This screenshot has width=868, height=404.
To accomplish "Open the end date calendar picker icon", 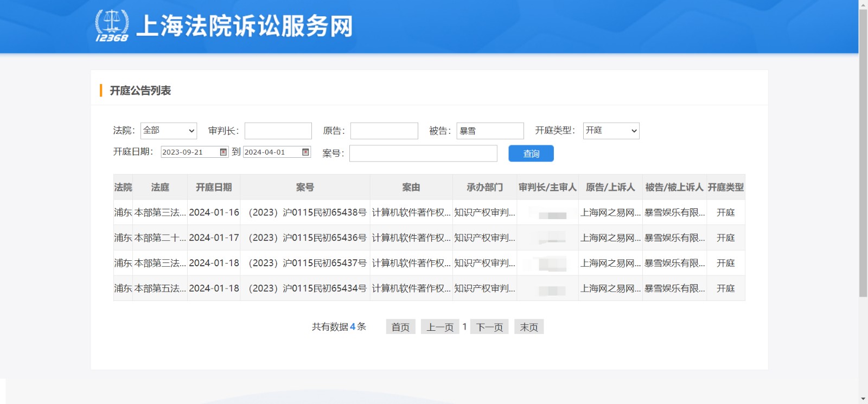I will [305, 152].
